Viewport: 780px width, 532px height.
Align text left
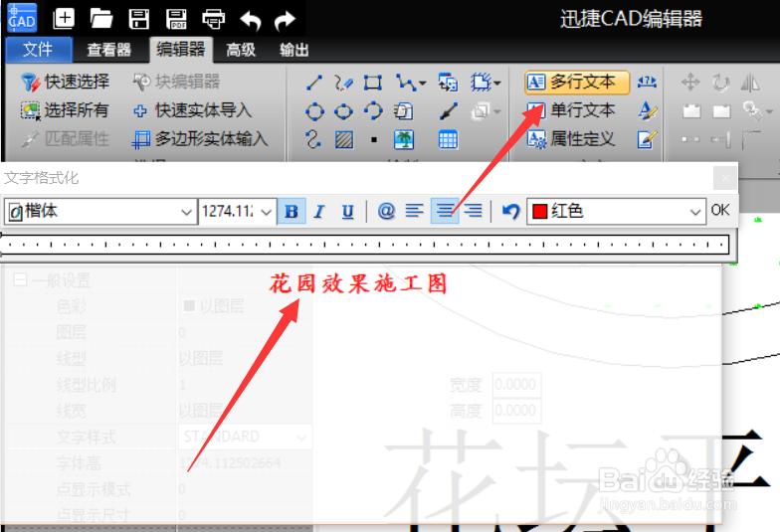(x=414, y=211)
